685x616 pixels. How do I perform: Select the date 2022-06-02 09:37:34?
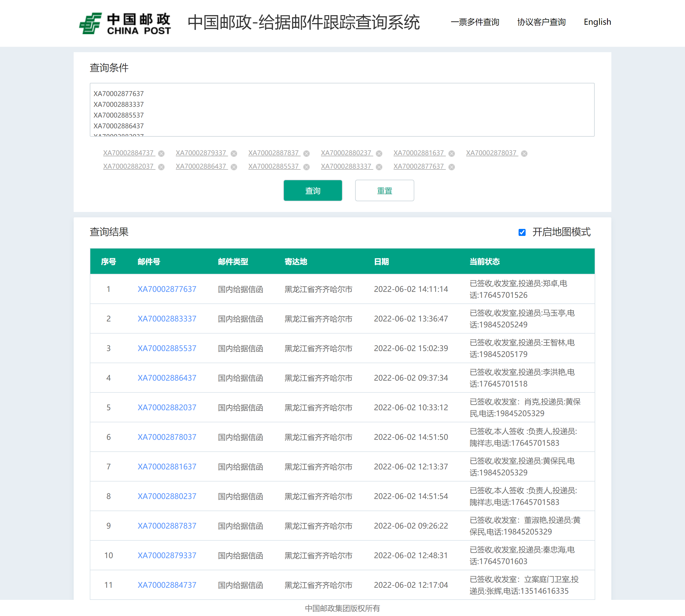pyautogui.click(x=411, y=378)
